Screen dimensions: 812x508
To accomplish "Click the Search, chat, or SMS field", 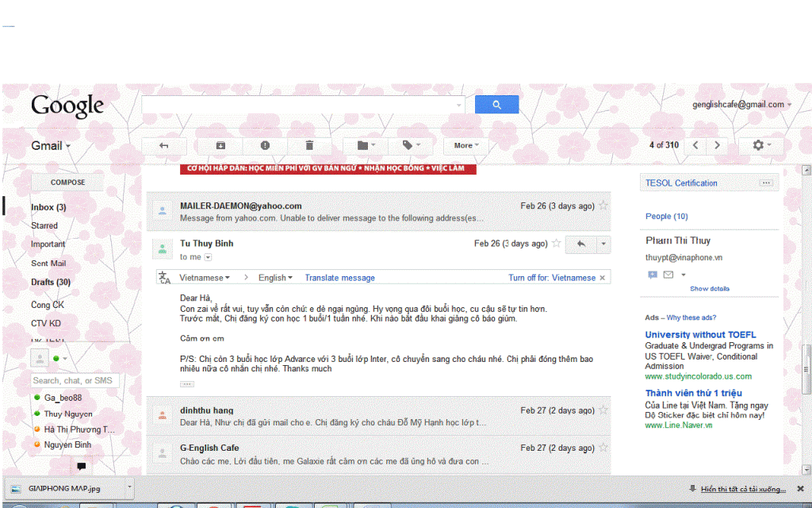I will (73, 380).
